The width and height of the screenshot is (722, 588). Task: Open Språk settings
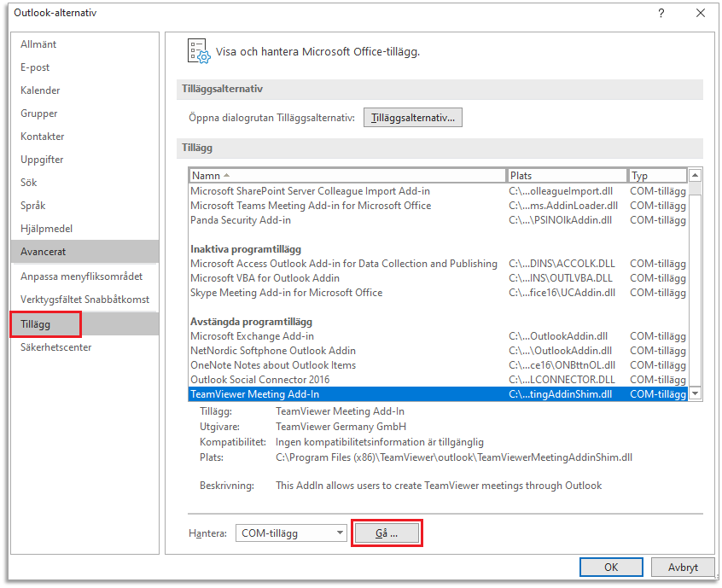coord(84,206)
